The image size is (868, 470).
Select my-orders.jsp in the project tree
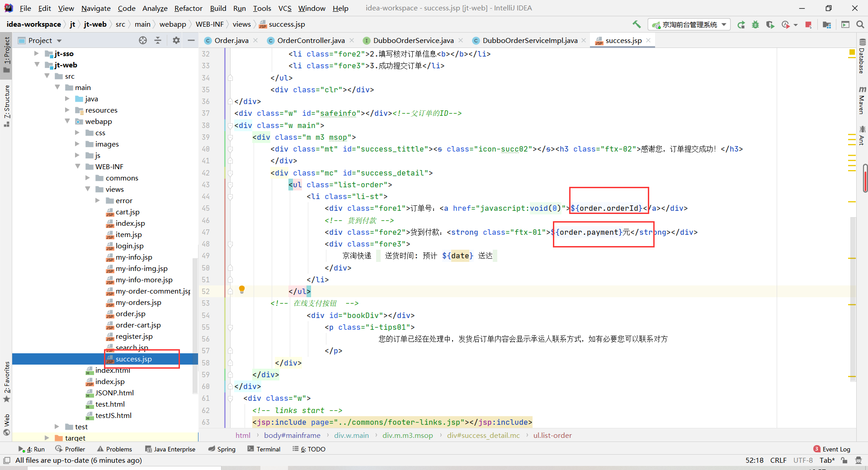tap(138, 302)
